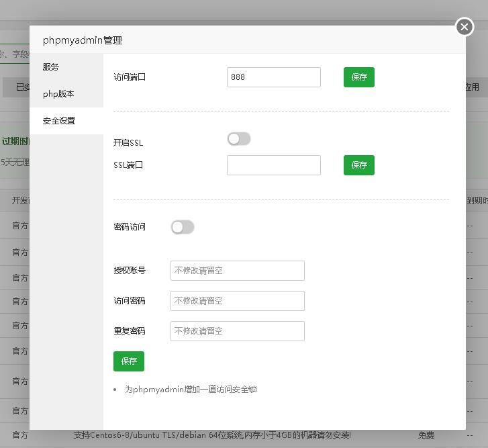Viewport: 488px width, 448px height.
Task: Click the SSL端口 input field
Action: [x=274, y=165]
